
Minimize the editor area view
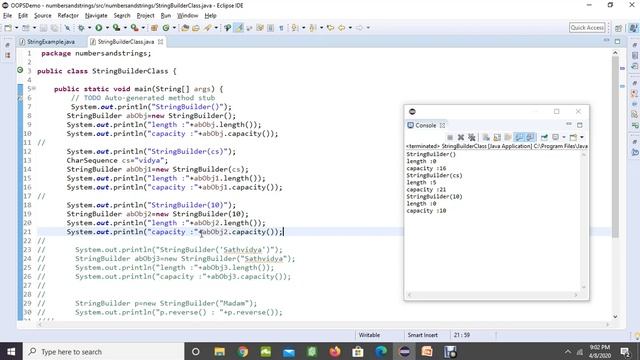607,41
